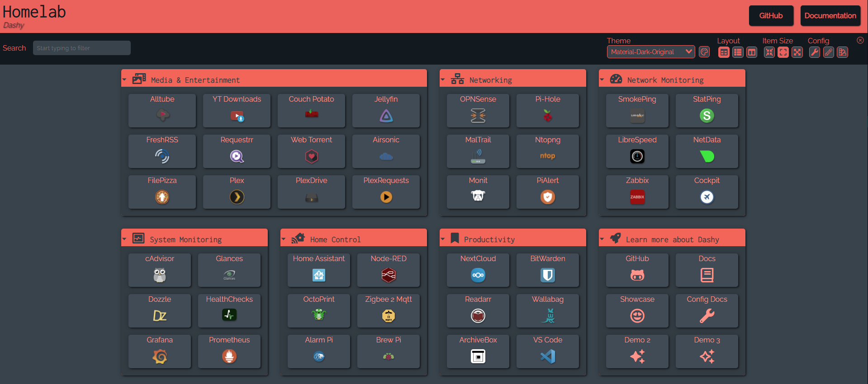Image resolution: width=868 pixels, height=384 pixels.
Task: Collapse the Home Control section
Action: click(284, 239)
